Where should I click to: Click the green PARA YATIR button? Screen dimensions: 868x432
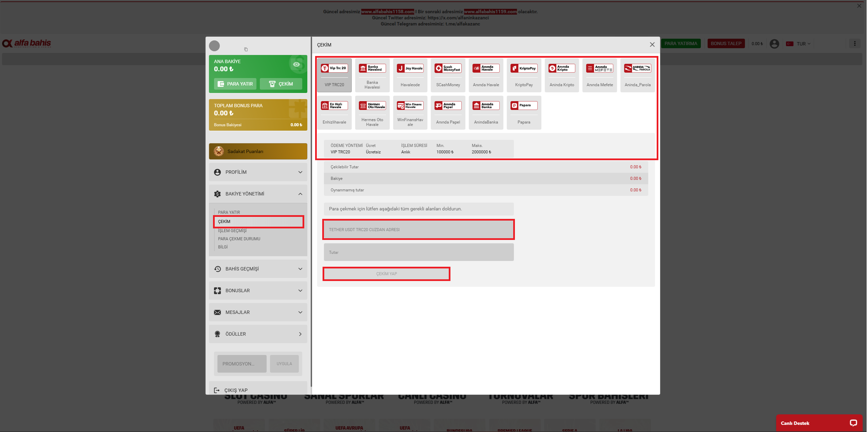[235, 84]
